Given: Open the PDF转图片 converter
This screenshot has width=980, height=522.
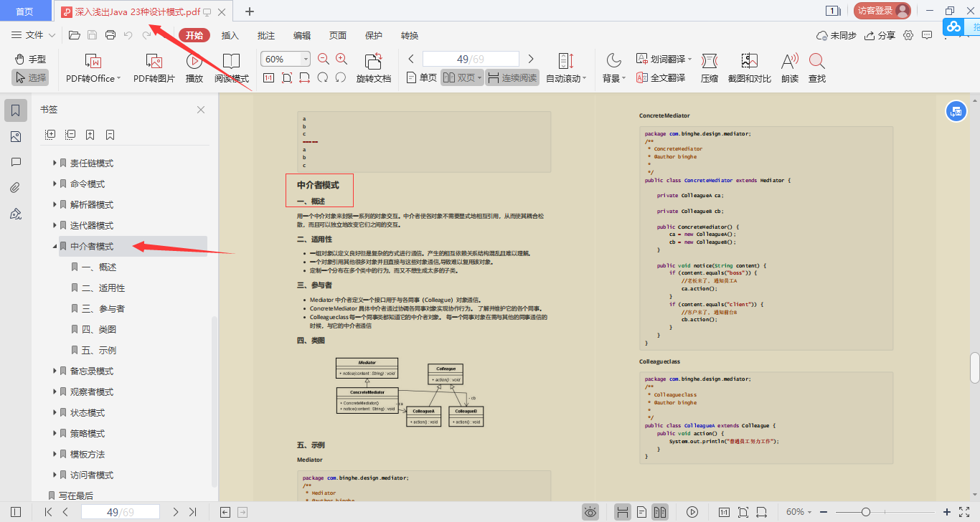Looking at the screenshot, I should (154, 68).
